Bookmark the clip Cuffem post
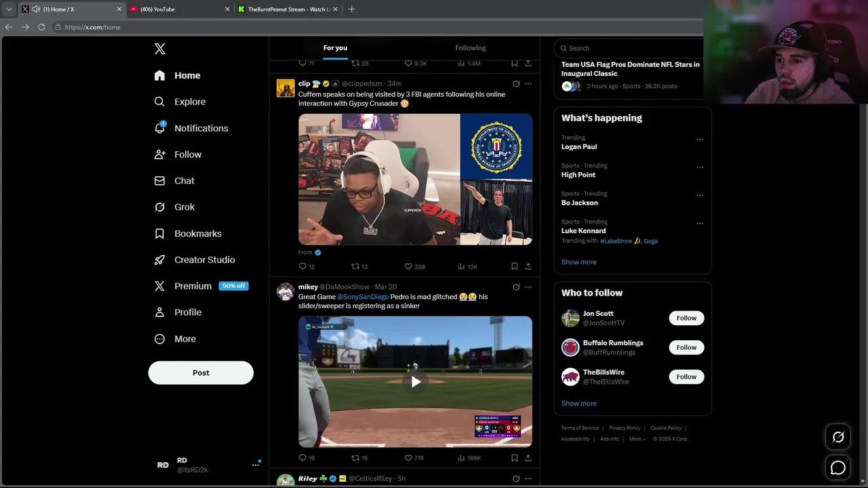 coord(515,266)
